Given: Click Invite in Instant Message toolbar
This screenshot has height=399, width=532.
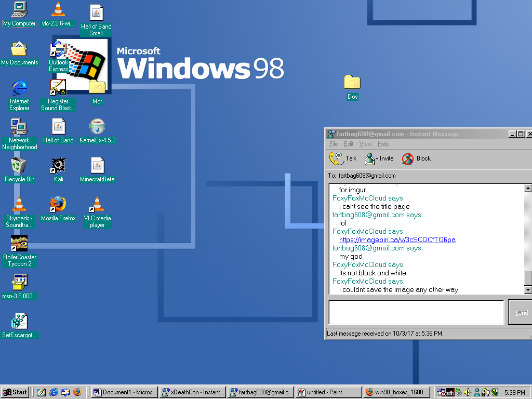Looking at the screenshot, I should point(379,158).
